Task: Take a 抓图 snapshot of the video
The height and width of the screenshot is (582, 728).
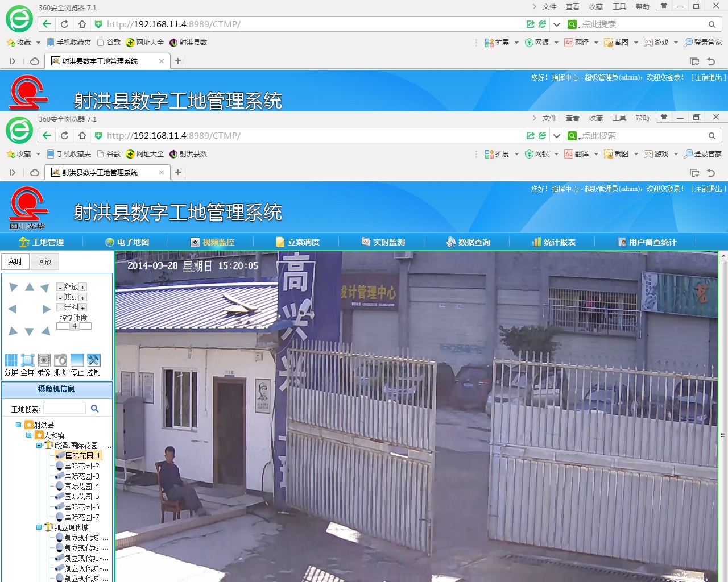Action: tap(61, 360)
